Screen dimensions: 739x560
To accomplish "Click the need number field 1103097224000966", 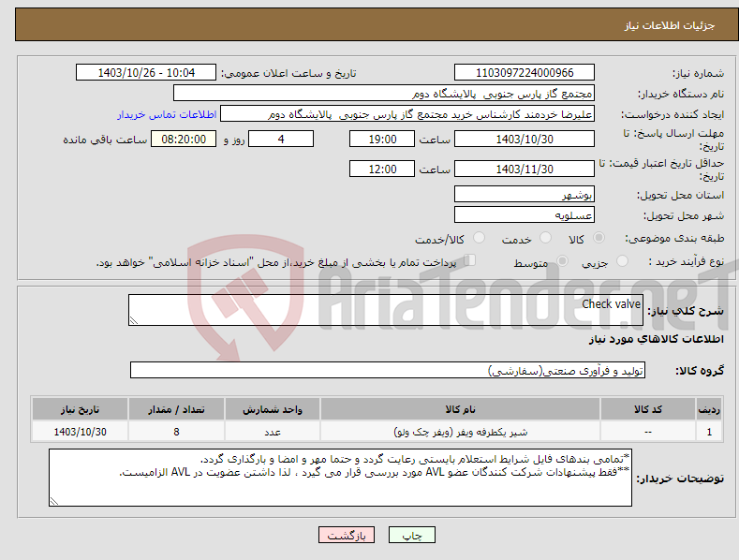I will coord(525,73).
